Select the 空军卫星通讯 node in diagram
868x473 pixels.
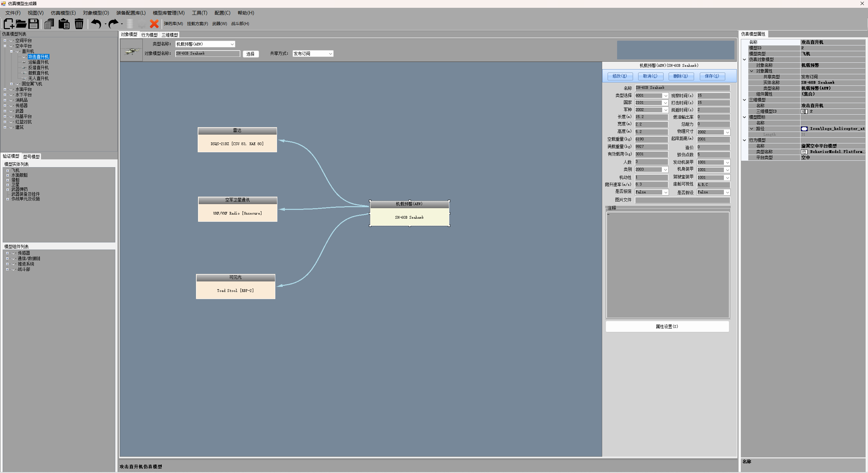pos(238,209)
